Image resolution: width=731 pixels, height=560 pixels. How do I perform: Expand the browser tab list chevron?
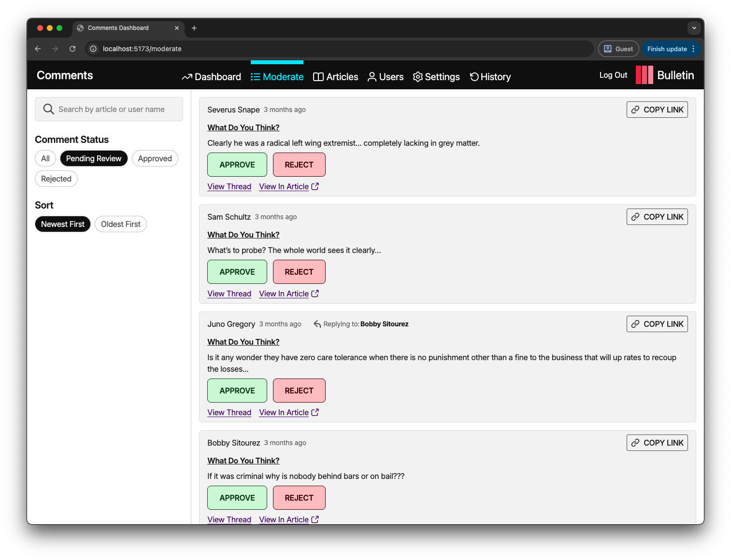pyautogui.click(x=694, y=28)
